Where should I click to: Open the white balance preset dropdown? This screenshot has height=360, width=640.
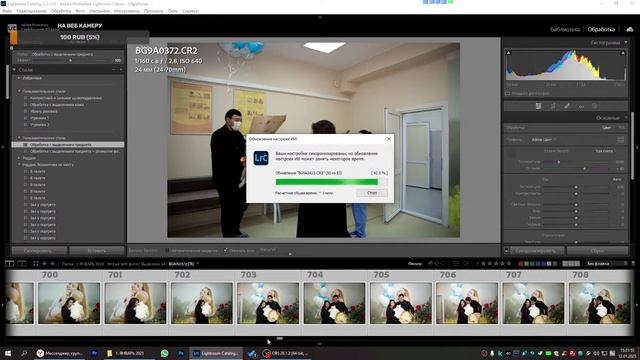606,151
